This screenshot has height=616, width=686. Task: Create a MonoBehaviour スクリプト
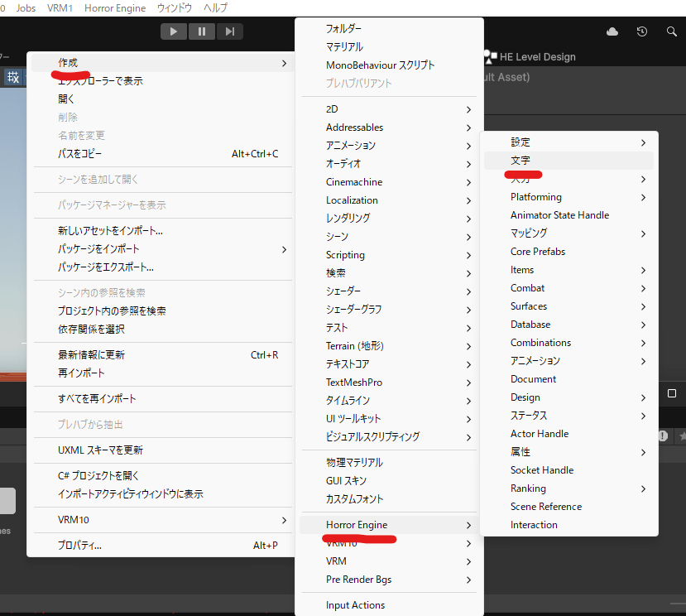390,65
